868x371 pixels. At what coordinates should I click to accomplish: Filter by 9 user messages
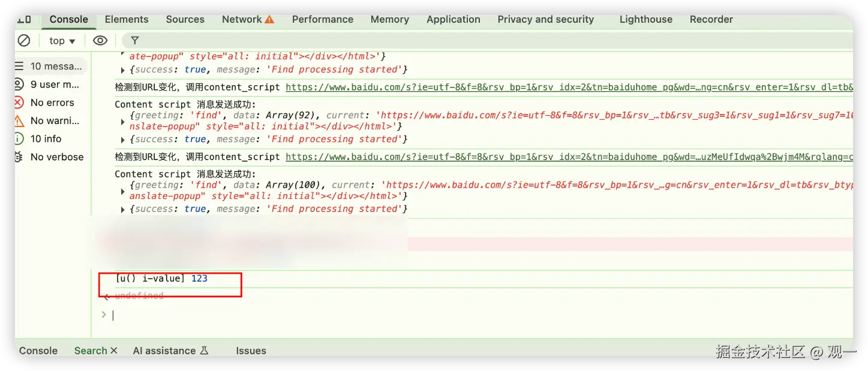click(x=51, y=85)
